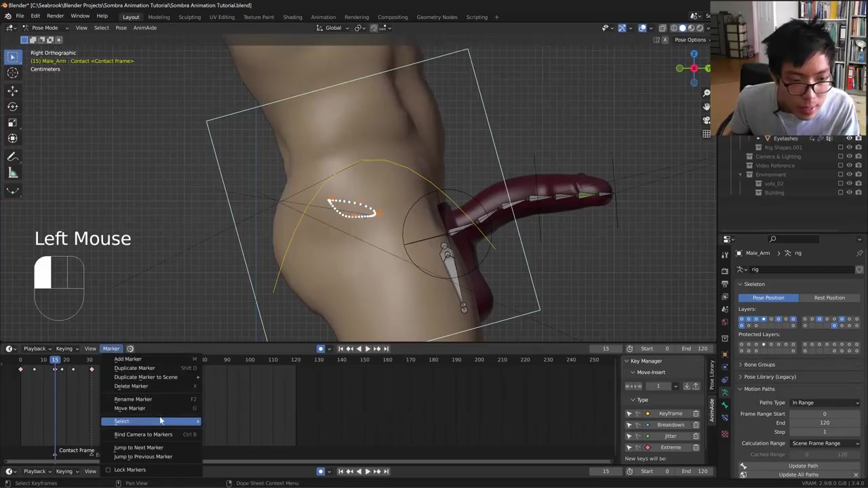The image size is (868, 488).
Task: Expand the Bone Groups panel
Action: point(759,365)
